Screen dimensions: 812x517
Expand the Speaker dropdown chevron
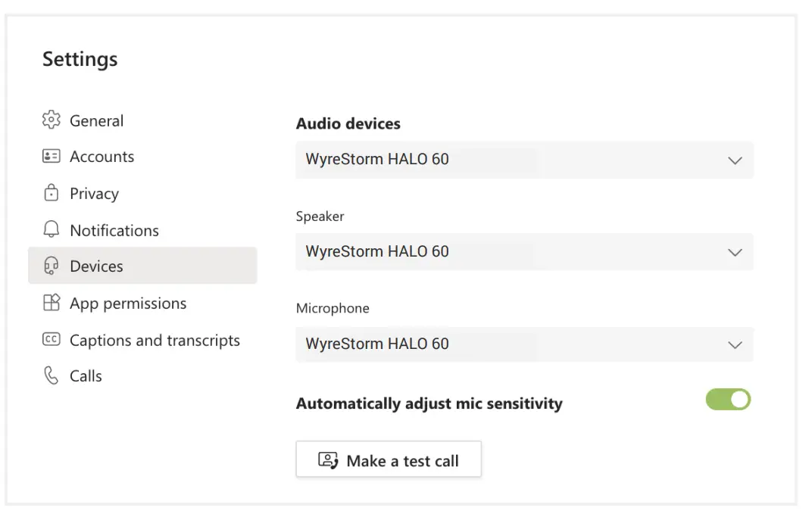[x=734, y=252]
